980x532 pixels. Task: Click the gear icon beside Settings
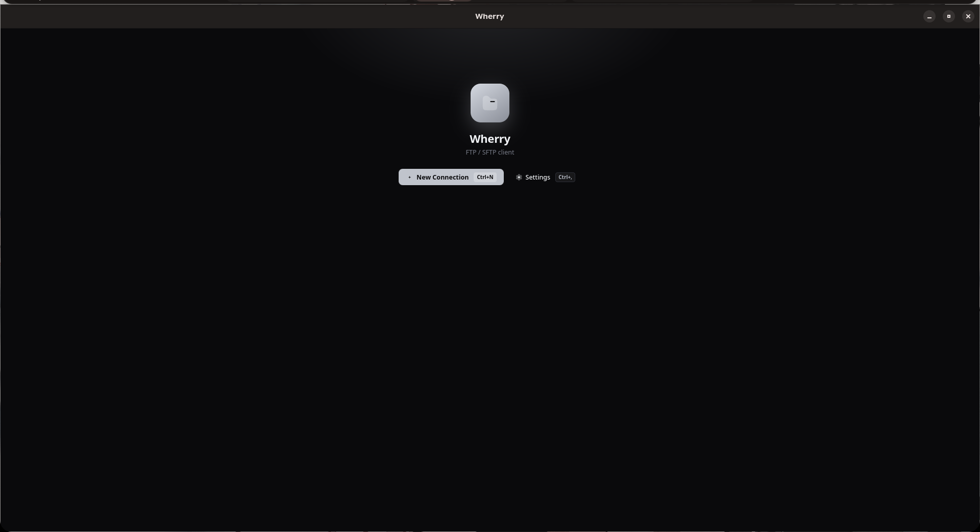pos(519,178)
